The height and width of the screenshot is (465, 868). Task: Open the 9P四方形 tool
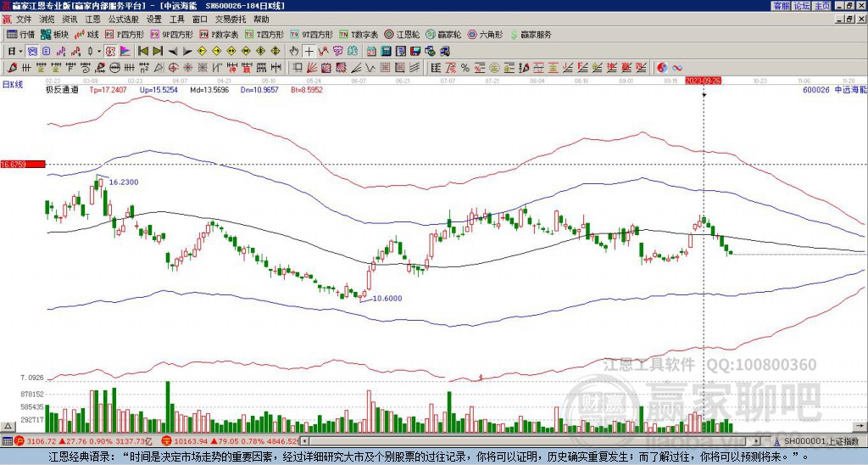171,34
